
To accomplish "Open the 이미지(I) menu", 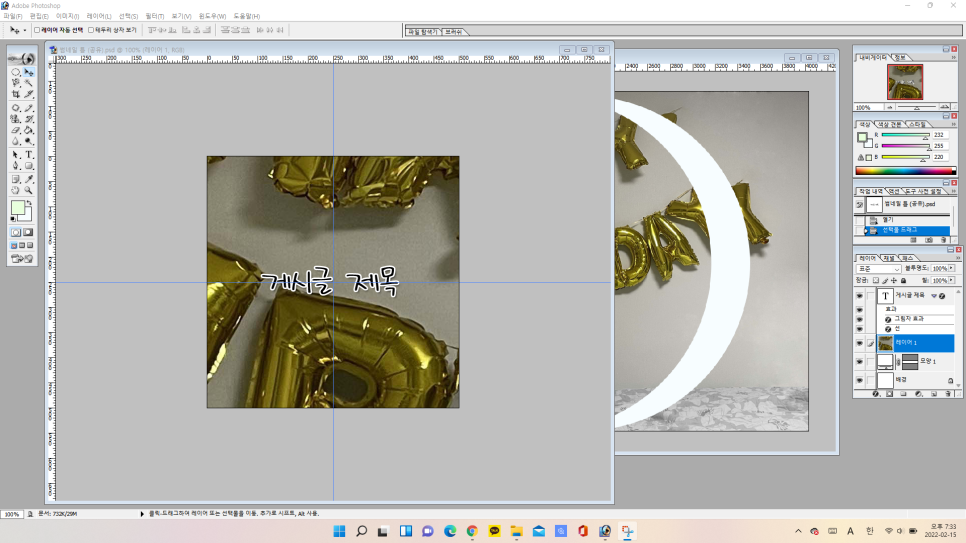I will pos(67,16).
